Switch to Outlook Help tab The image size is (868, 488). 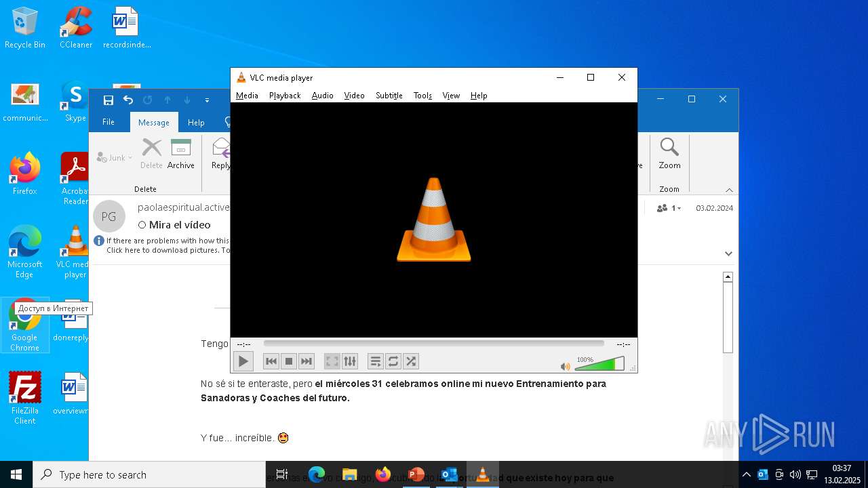click(196, 123)
